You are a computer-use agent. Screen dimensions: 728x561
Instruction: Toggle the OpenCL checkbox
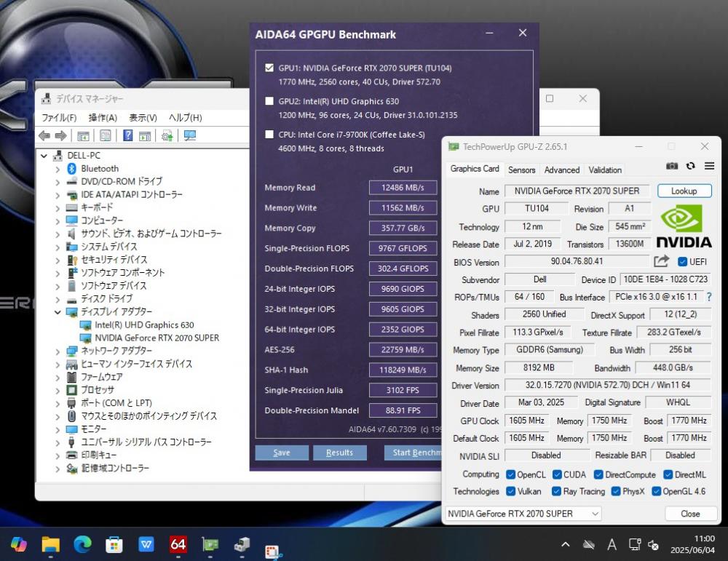(x=511, y=474)
